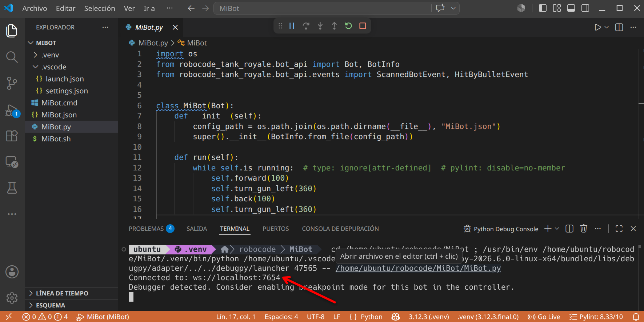Run the Python file
Screen dimensions: 644x322
pyautogui.click(x=597, y=27)
